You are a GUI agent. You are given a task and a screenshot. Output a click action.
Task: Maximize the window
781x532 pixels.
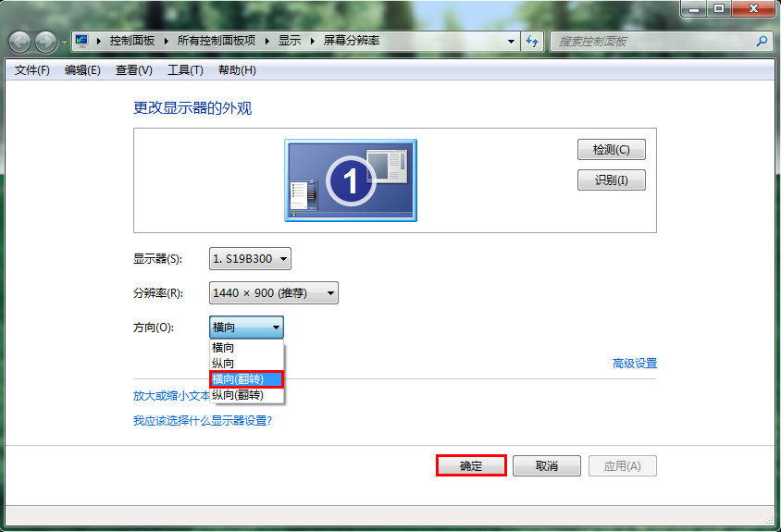pyautogui.click(x=719, y=8)
